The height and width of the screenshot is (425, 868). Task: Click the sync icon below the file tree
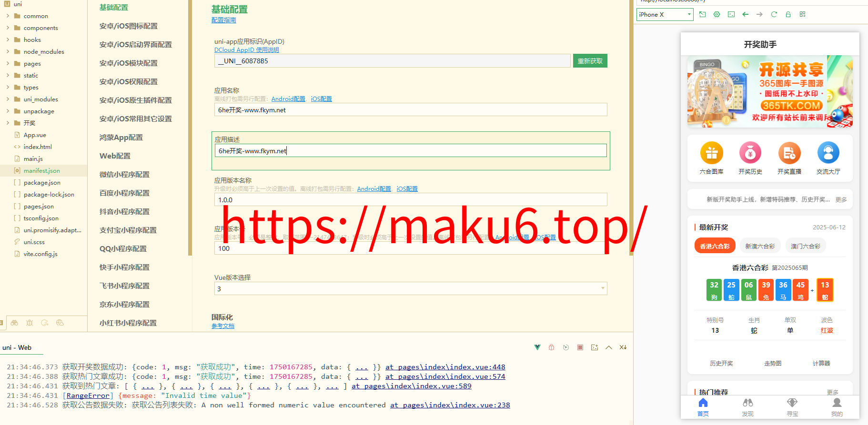45,323
